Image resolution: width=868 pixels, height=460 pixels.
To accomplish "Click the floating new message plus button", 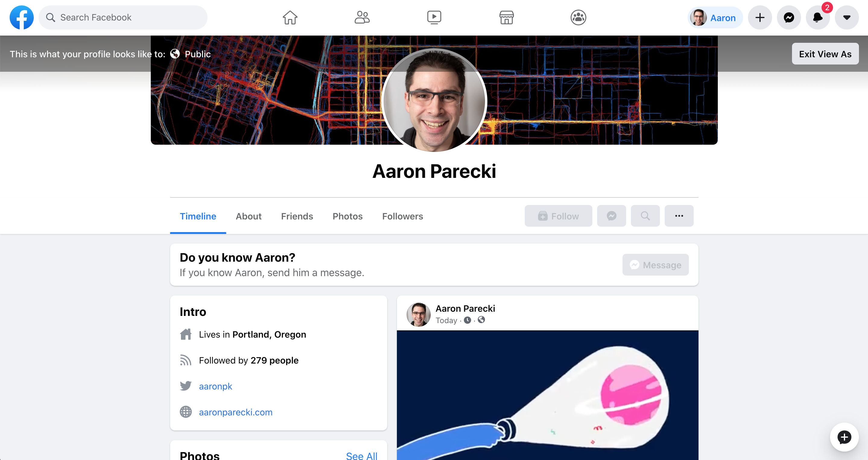I will pos(844,437).
